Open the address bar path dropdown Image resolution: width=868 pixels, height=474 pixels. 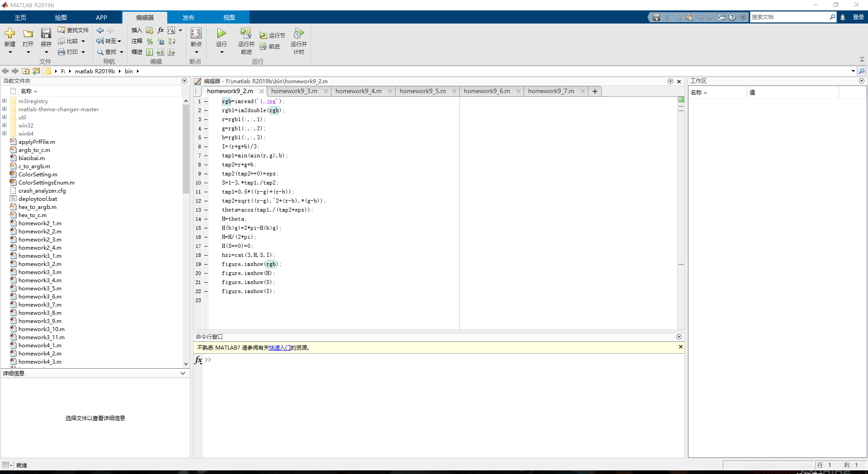tap(853, 71)
